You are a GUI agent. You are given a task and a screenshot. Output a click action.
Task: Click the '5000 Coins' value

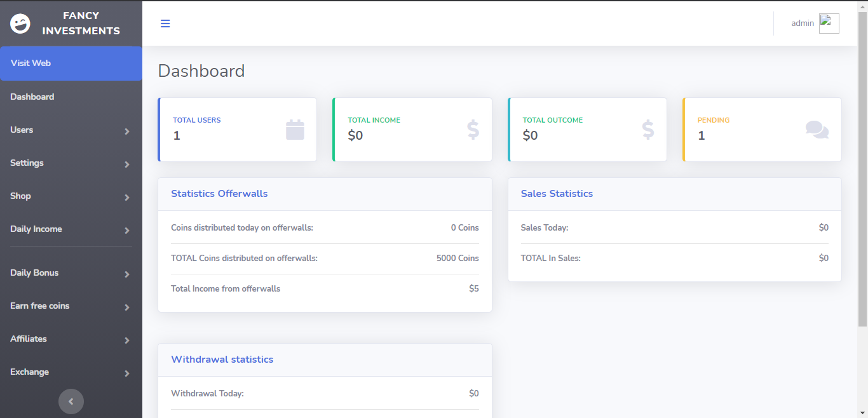(x=458, y=258)
